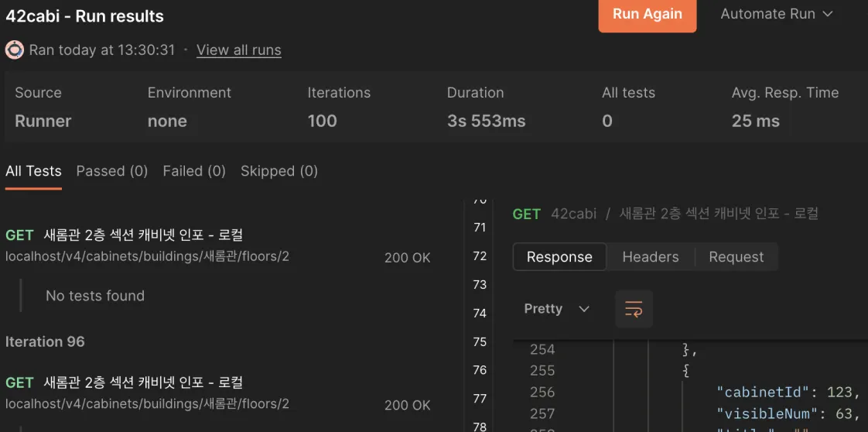The image size is (868, 432).
Task: Click the 42cabi breadcrumb link
Action: click(x=573, y=214)
